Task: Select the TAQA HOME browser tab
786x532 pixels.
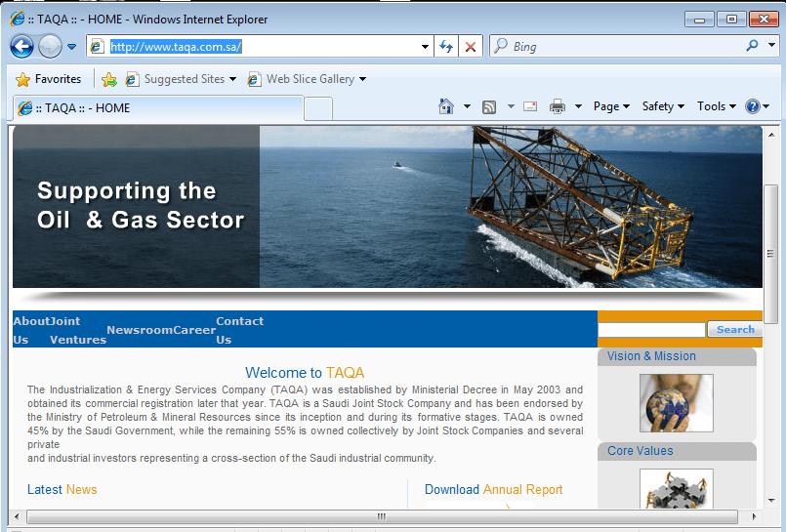Action: (158, 108)
